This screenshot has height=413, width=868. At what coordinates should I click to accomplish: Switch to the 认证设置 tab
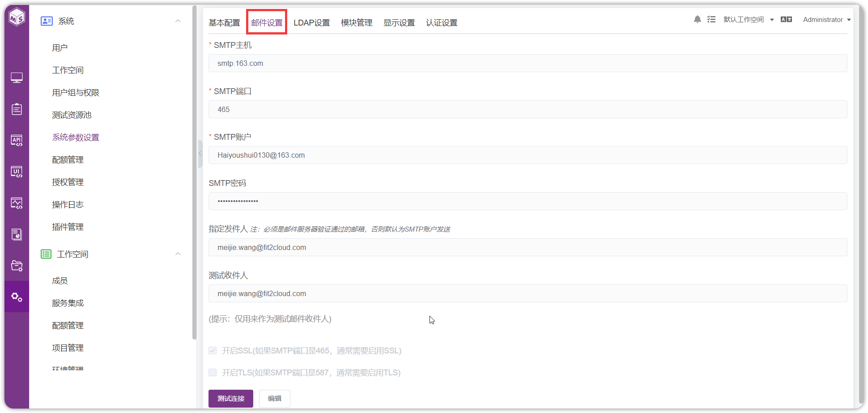click(442, 22)
